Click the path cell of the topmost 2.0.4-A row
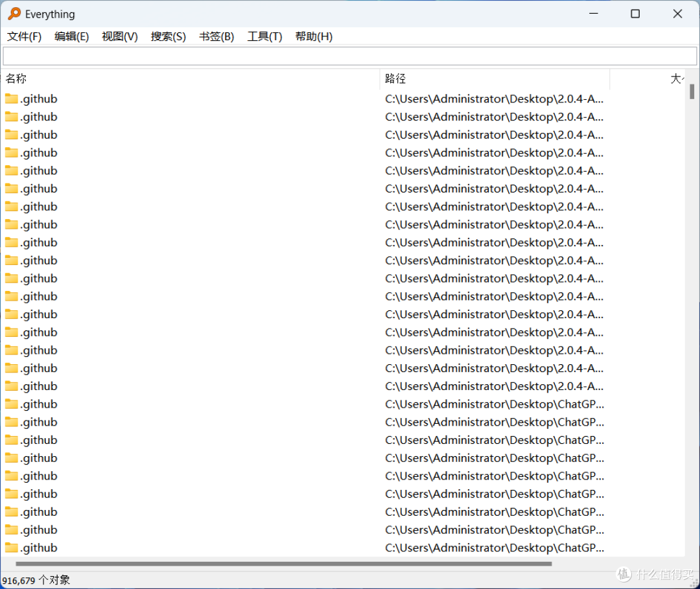The width and height of the screenshot is (700, 589). pos(494,99)
